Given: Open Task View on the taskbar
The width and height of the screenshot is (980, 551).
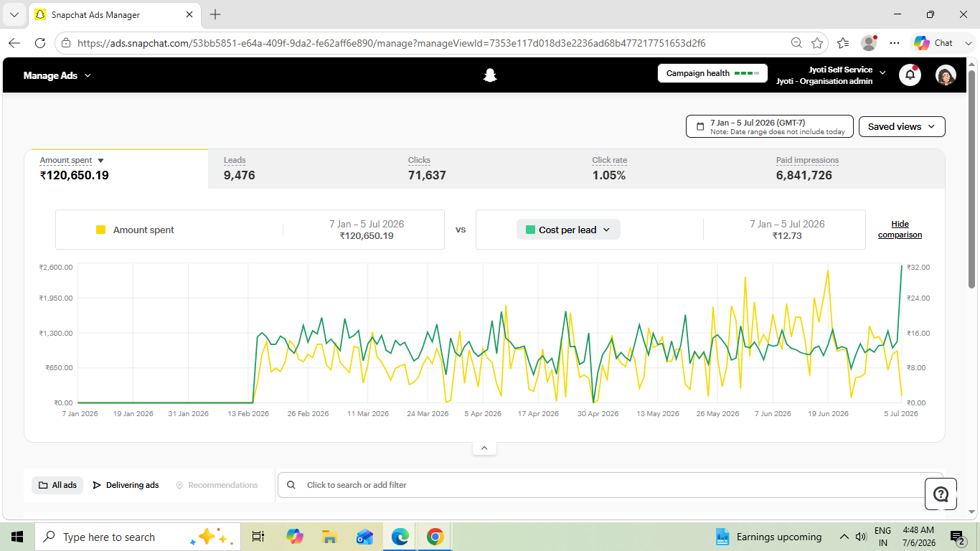Looking at the screenshot, I should [258, 537].
